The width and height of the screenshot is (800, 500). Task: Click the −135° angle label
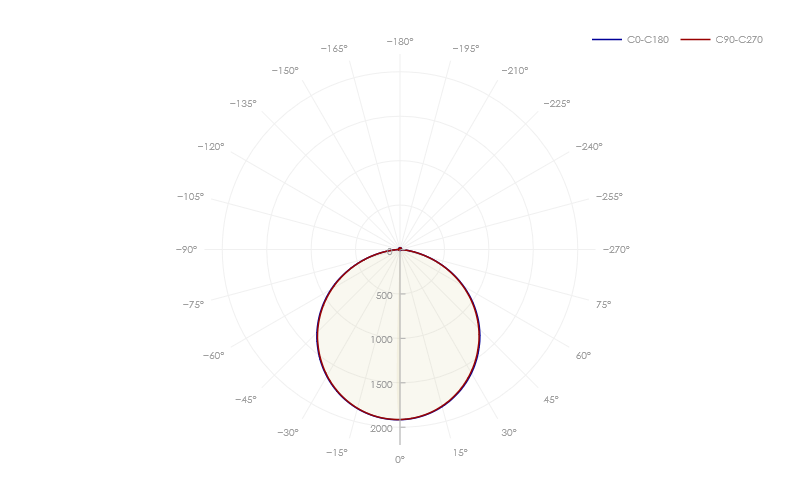[243, 104]
